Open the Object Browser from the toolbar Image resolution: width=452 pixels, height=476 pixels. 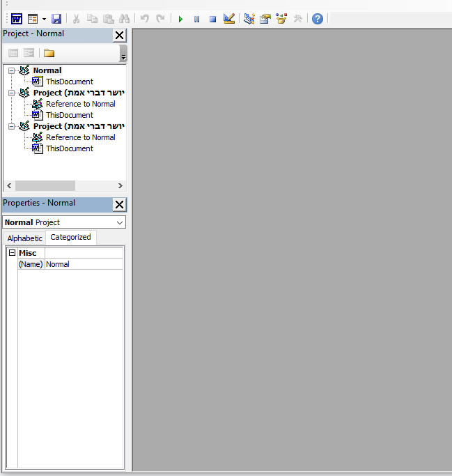(281, 19)
